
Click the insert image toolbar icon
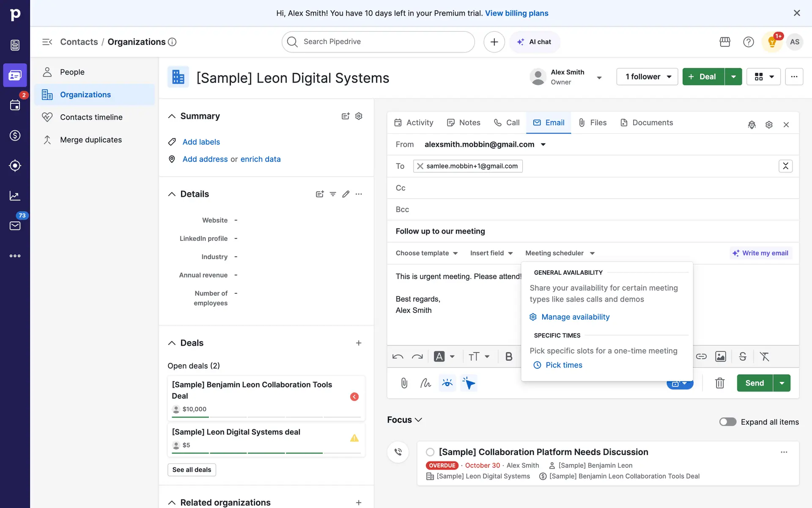720,356
